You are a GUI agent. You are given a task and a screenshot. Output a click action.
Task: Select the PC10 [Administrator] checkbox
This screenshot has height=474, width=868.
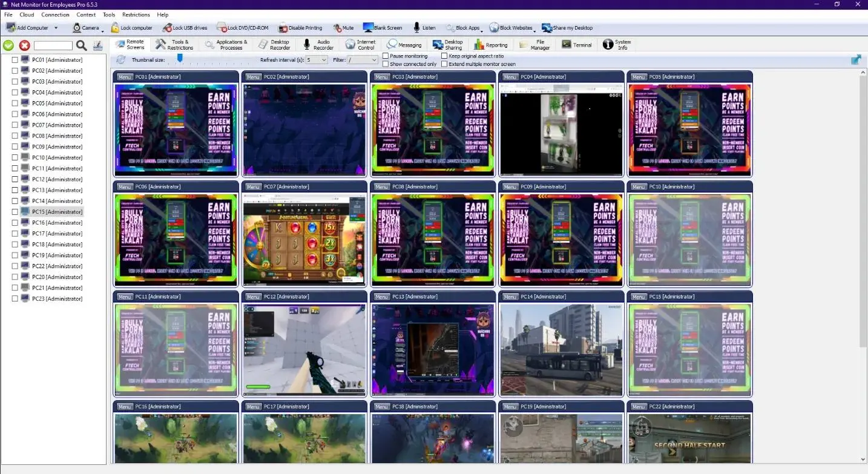pos(15,158)
